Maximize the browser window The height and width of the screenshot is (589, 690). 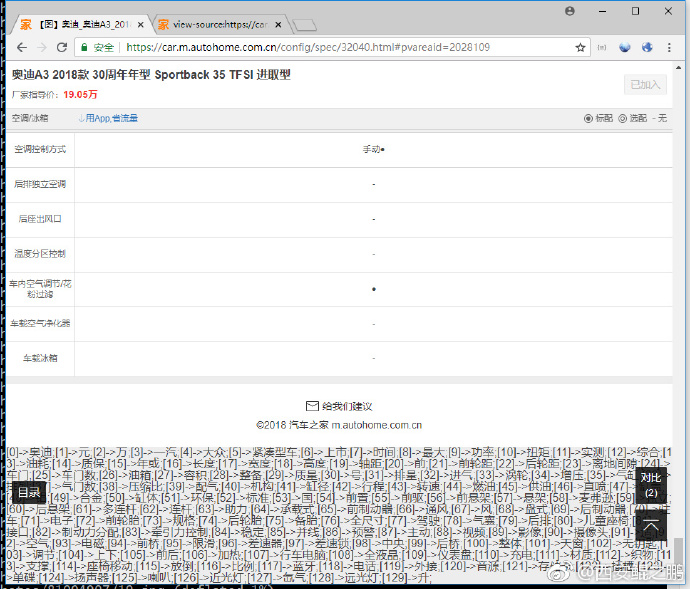point(635,11)
